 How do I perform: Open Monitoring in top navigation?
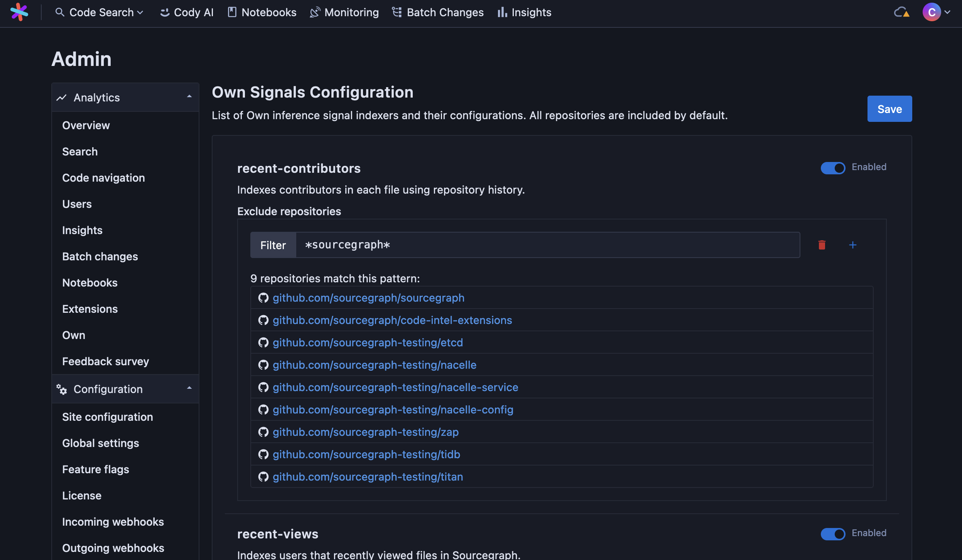pos(344,12)
